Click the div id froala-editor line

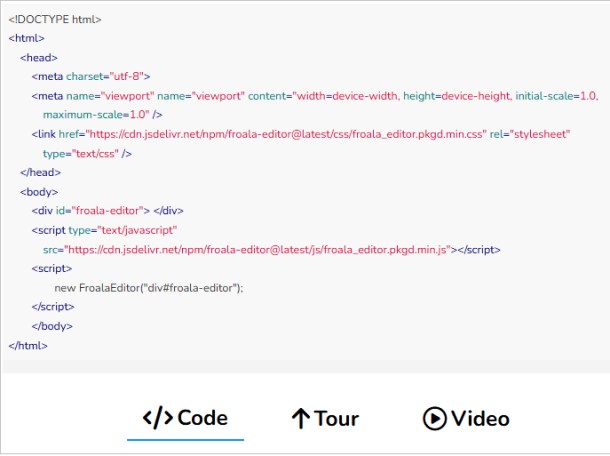point(107,210)
